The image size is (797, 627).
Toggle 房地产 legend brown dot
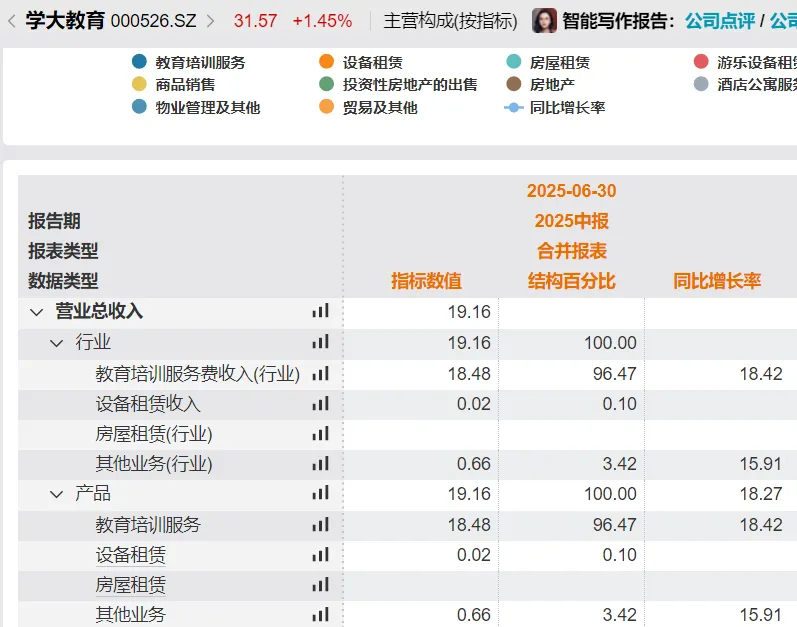tap(514, 84)
